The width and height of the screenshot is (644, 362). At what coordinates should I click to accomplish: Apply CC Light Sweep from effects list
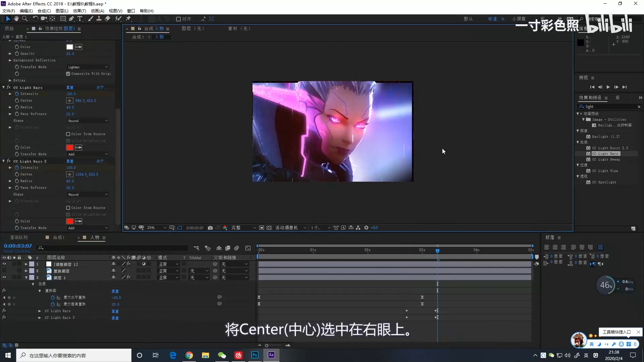(x=606, y=160)
